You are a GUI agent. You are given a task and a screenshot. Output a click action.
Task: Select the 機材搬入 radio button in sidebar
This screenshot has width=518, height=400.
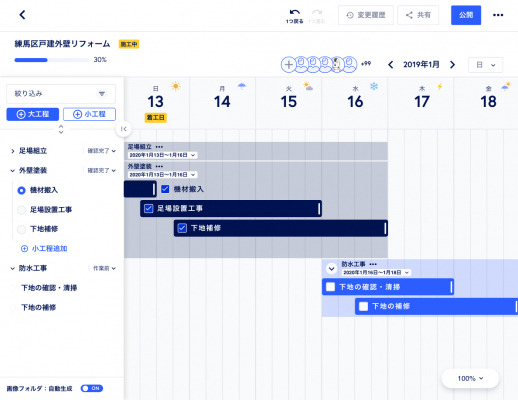pos(21,190)
